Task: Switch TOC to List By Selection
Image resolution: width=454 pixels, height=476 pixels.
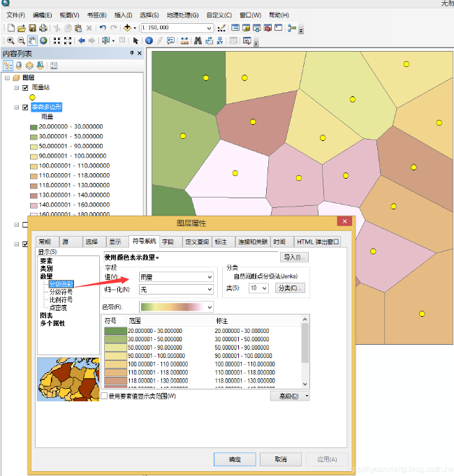Action: click(40, 66)
